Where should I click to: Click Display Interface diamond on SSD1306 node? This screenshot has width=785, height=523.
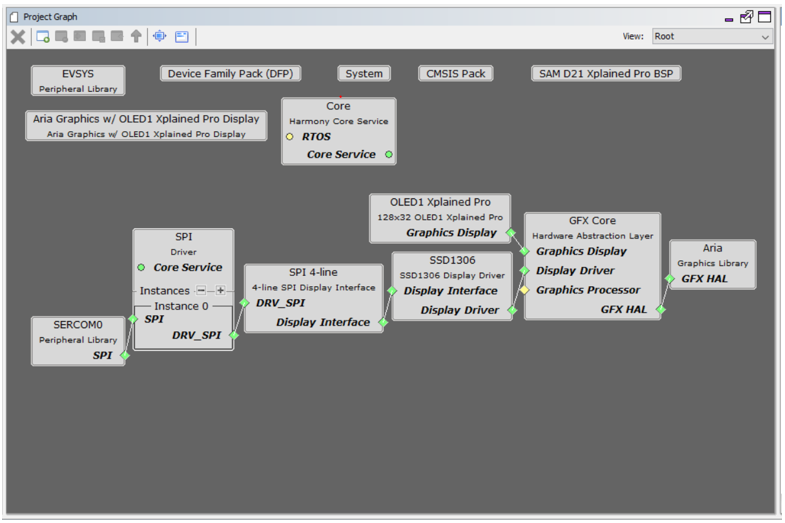[x=392, y=291]
